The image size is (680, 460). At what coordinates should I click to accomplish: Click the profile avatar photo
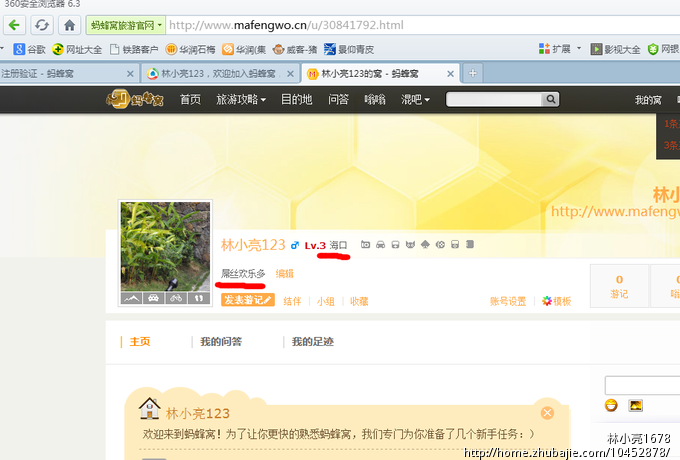pos(165,246)
